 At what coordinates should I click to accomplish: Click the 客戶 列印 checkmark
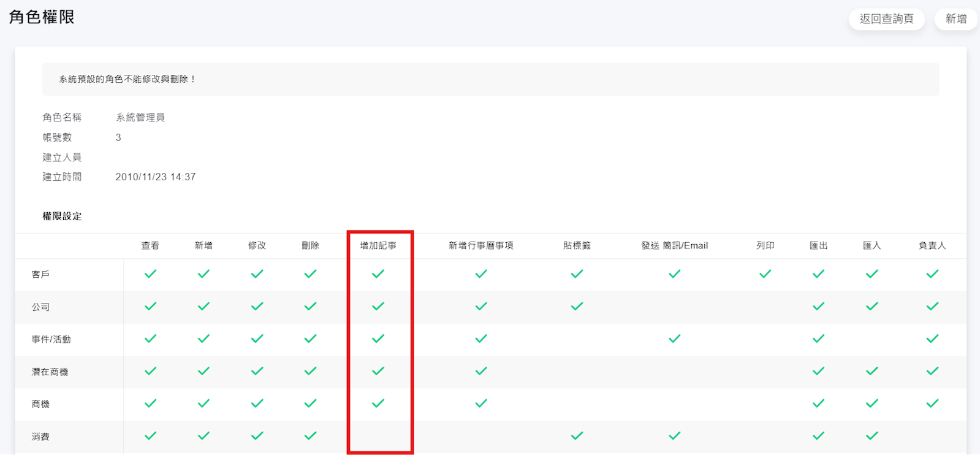coord(765,274)
